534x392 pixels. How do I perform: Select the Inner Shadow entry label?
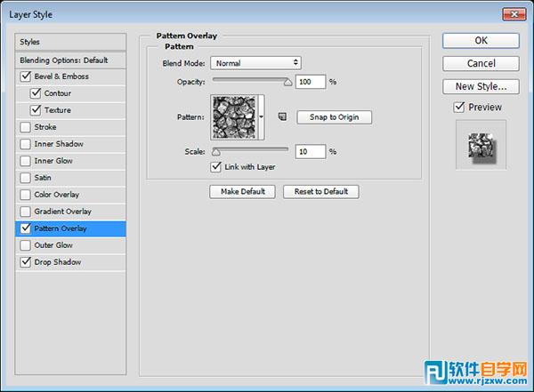[x=59, y=144]
